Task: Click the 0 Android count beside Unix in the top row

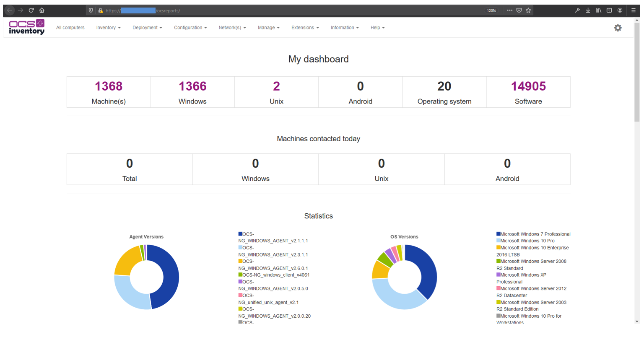Action: 361,86
